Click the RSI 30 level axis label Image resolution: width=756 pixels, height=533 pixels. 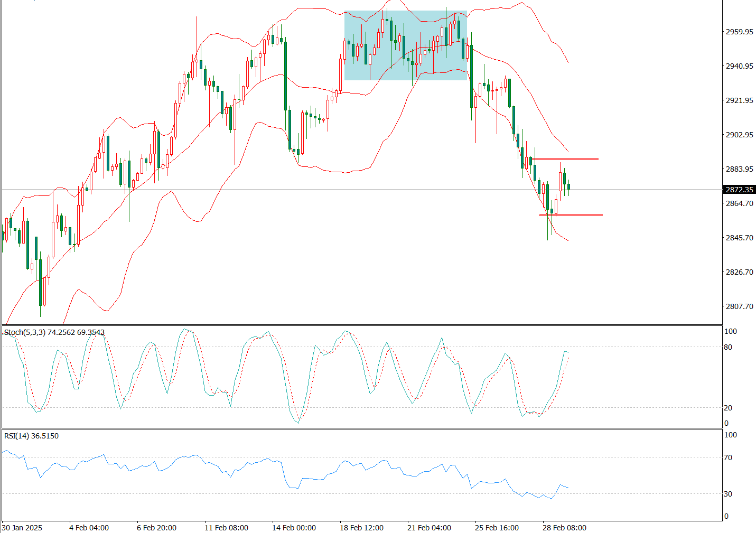(728, 494)
